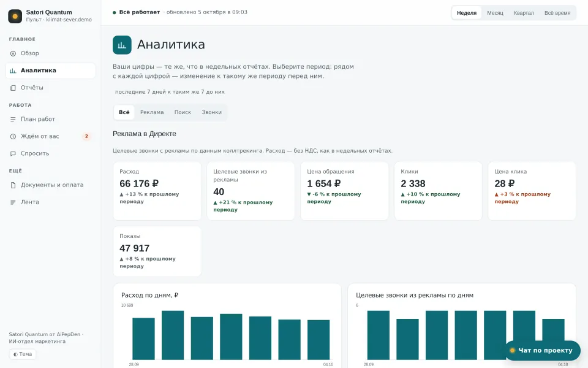Click the Реклама в Директе heading
Image resolution: width=588 pixels, height=368 pixels.
[145, 134]
